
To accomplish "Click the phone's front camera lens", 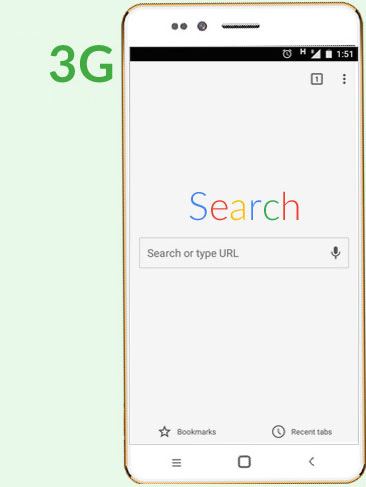I will click(202, 26).
